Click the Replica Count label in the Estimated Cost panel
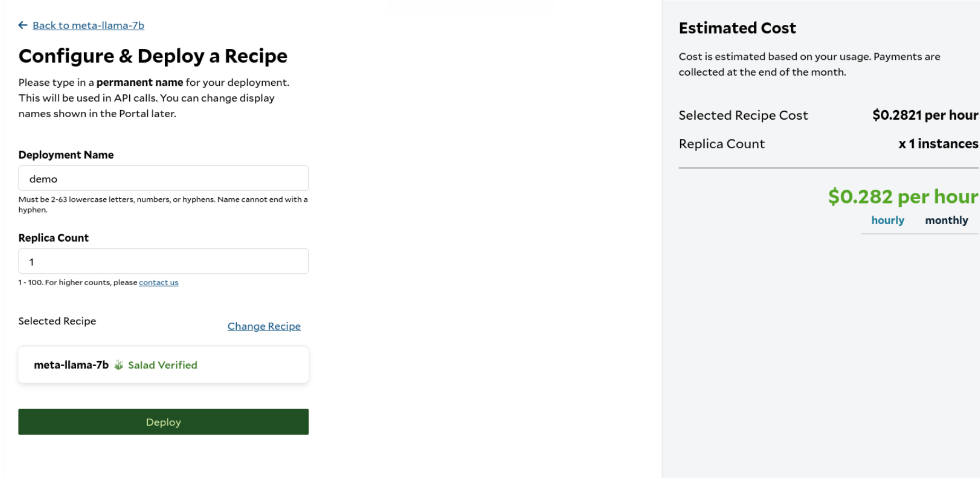This screenshot has width=980, height=478. coord(721,144)
